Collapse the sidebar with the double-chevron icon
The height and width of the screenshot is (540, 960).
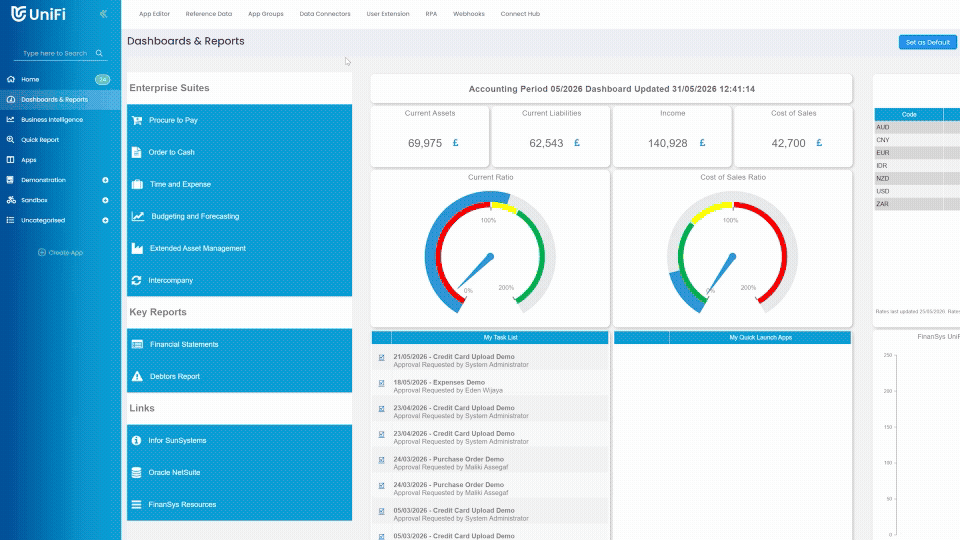[x=103, y=13]
